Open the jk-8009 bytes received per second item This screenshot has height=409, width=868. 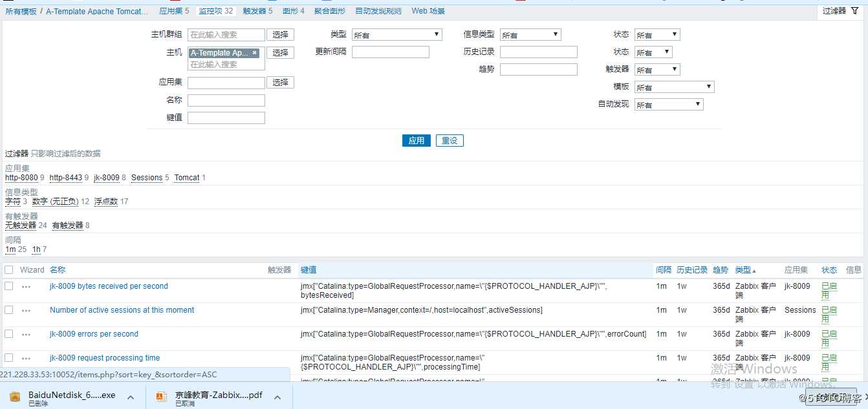[109, 286]
